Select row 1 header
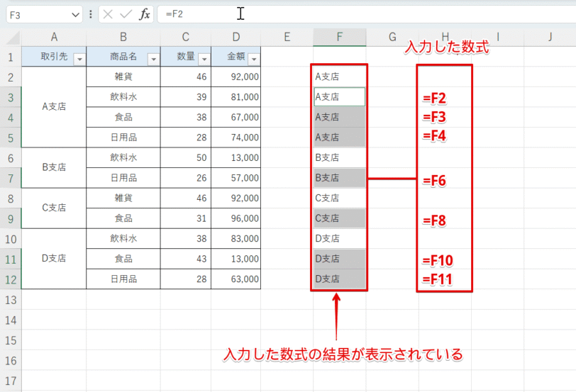The height and width of the screenshot is (392, 576). (x=11, y=57)
